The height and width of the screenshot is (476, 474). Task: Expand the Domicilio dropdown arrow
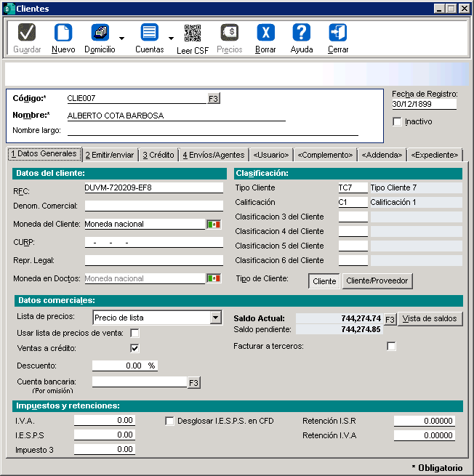(121, 39)
